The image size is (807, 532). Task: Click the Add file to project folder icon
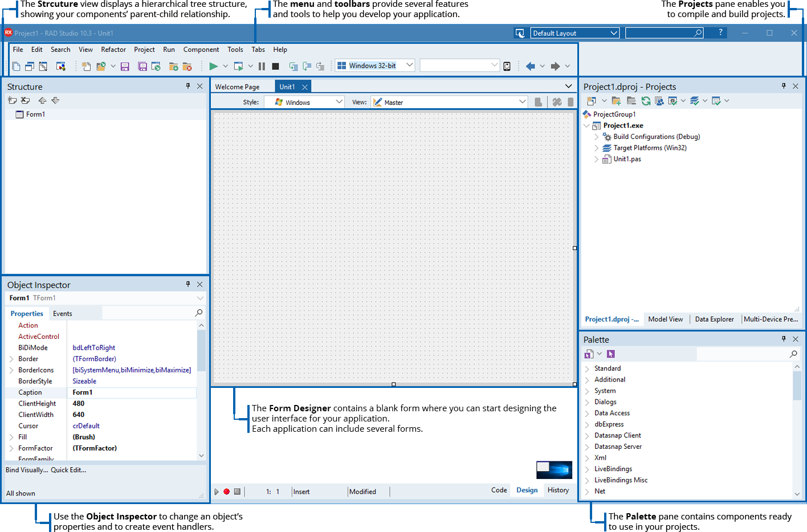point(173,67)
